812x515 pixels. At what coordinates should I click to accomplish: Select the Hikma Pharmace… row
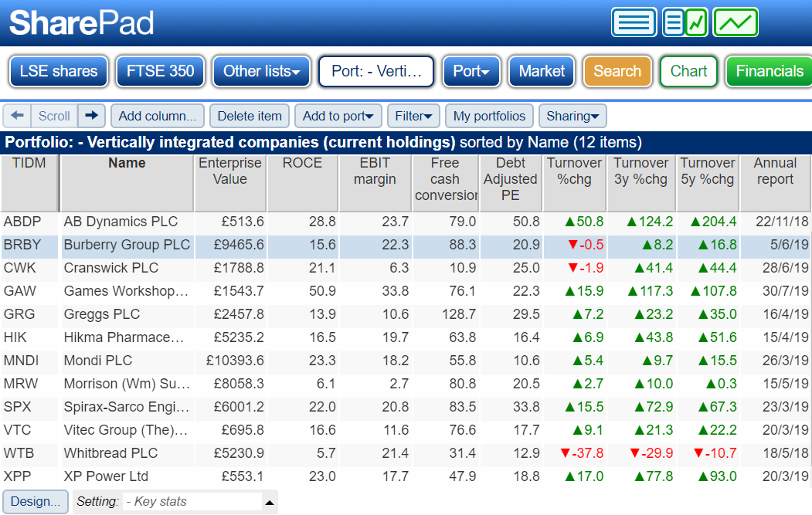406,337
